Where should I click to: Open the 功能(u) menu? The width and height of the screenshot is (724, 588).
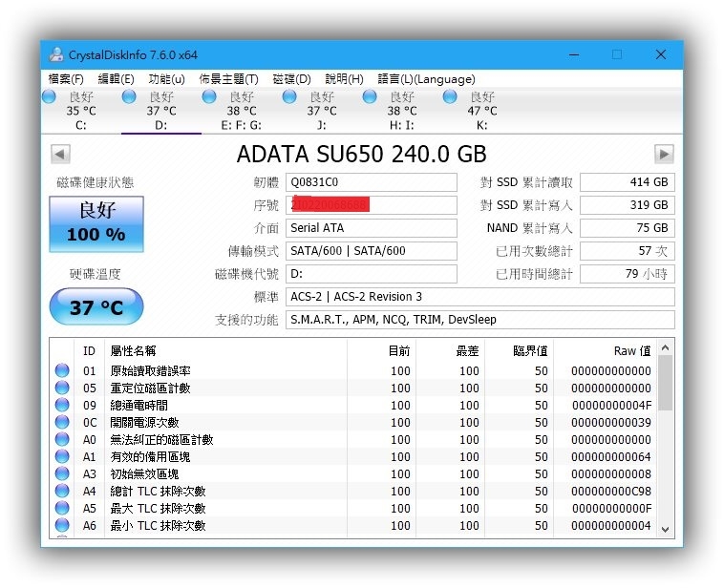(x=167, y=79)
